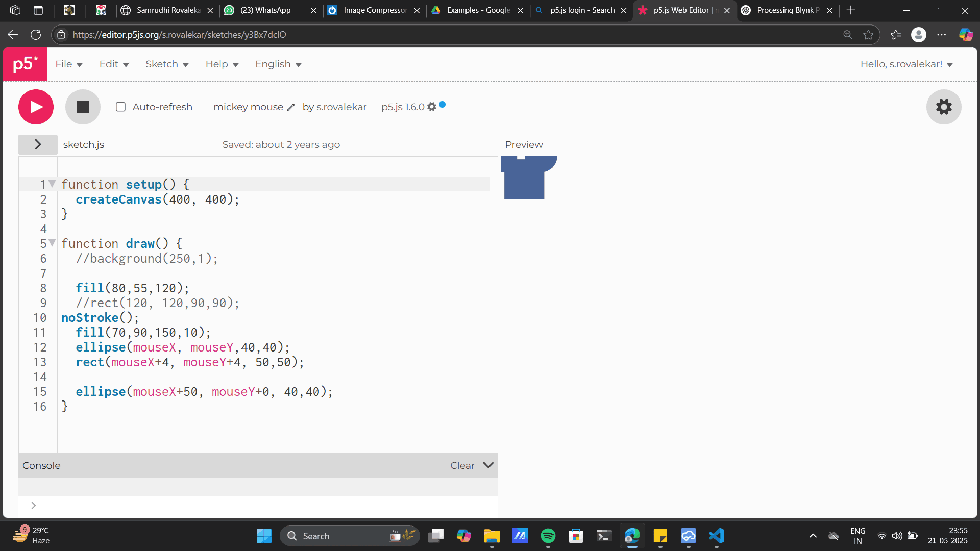
Task: Open the Help menu
Action: (x=222, y=64)
